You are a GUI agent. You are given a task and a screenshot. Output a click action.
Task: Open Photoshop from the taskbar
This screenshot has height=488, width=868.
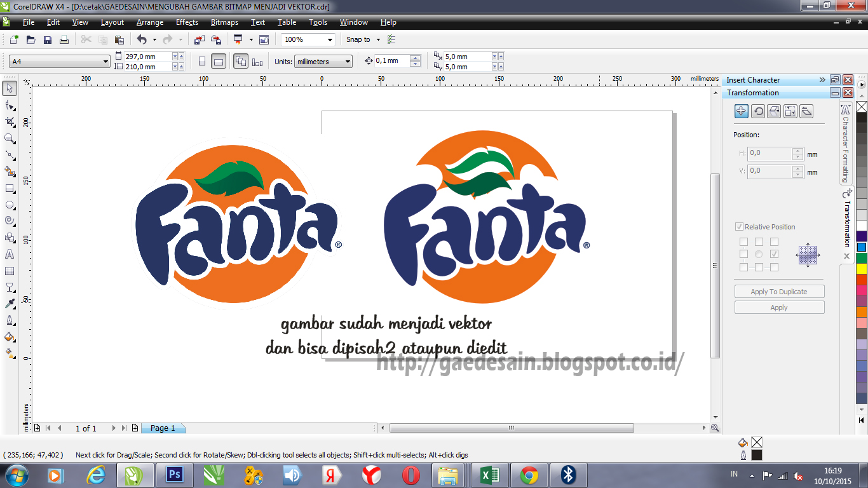coord(174,475)
